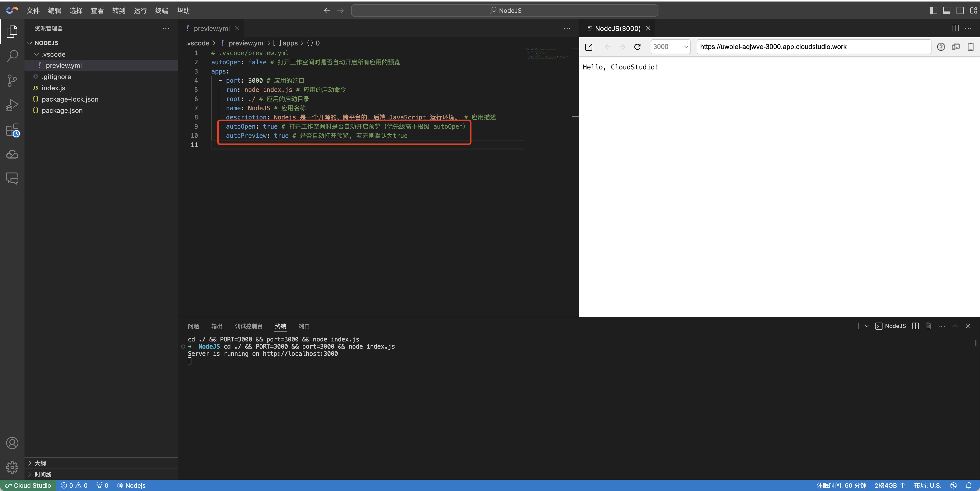Open the 终端 menu in menu bar
The image size is (980, 491).
point(161,11)
